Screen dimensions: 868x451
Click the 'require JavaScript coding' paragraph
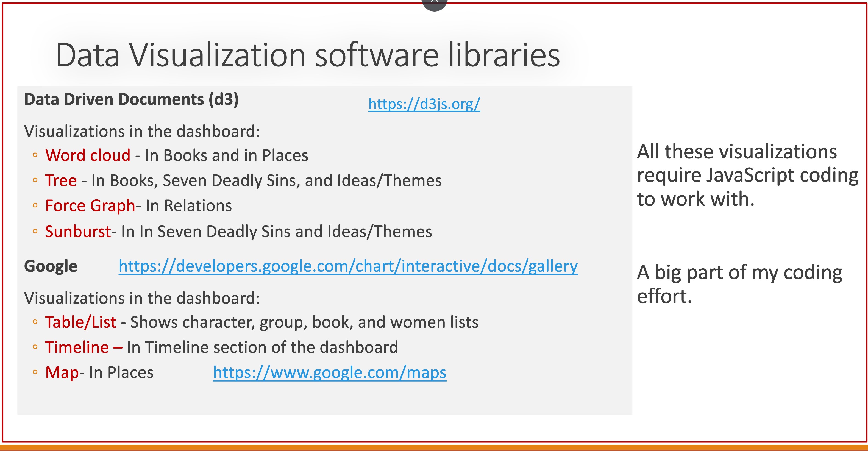click(x=747, y=175)
